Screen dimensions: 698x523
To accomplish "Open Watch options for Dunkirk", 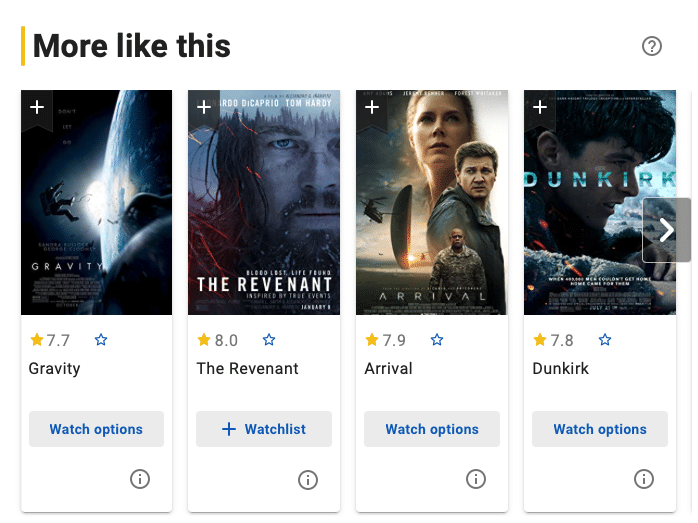I will (600, 429).
